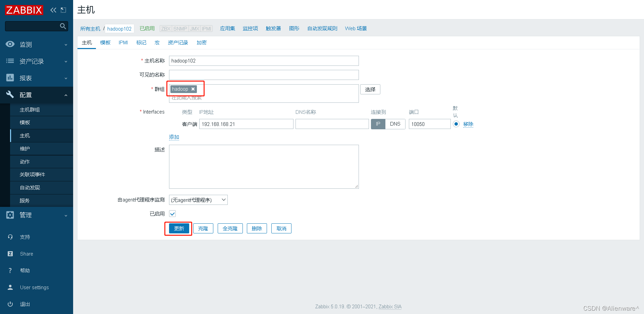
Task: Click the ZABBIX logo
Action: (24, 10)
